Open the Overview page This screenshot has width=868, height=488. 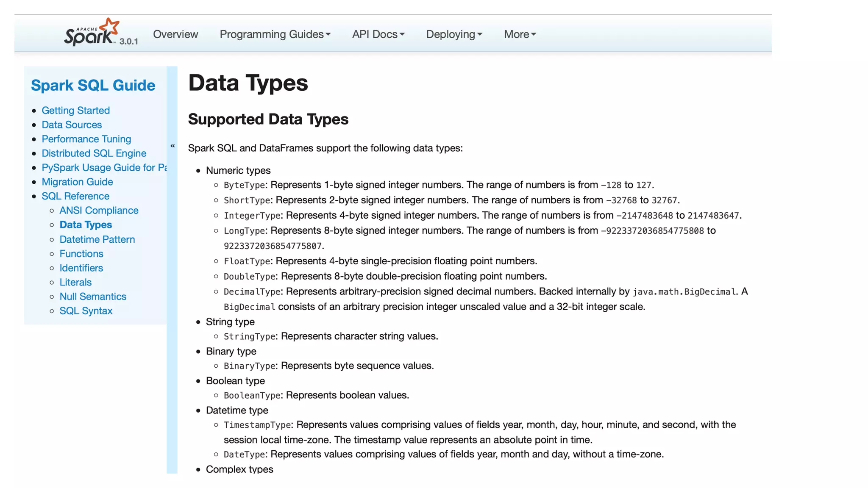175,34
